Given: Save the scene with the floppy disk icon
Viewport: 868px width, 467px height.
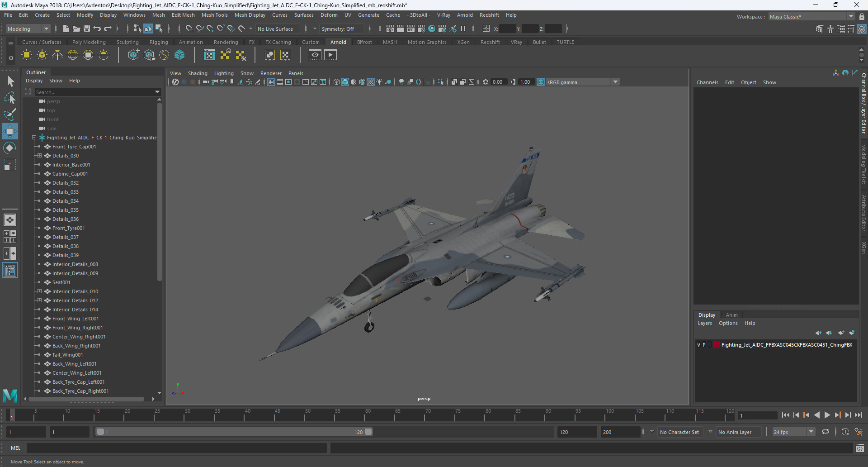Looking at the screenshot, I should (x=87, y=29).
